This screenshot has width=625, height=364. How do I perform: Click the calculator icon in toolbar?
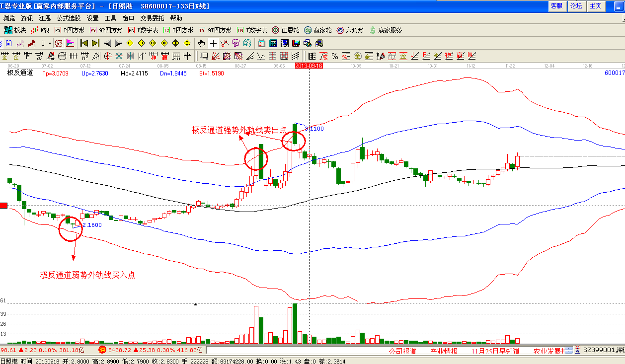273,43
